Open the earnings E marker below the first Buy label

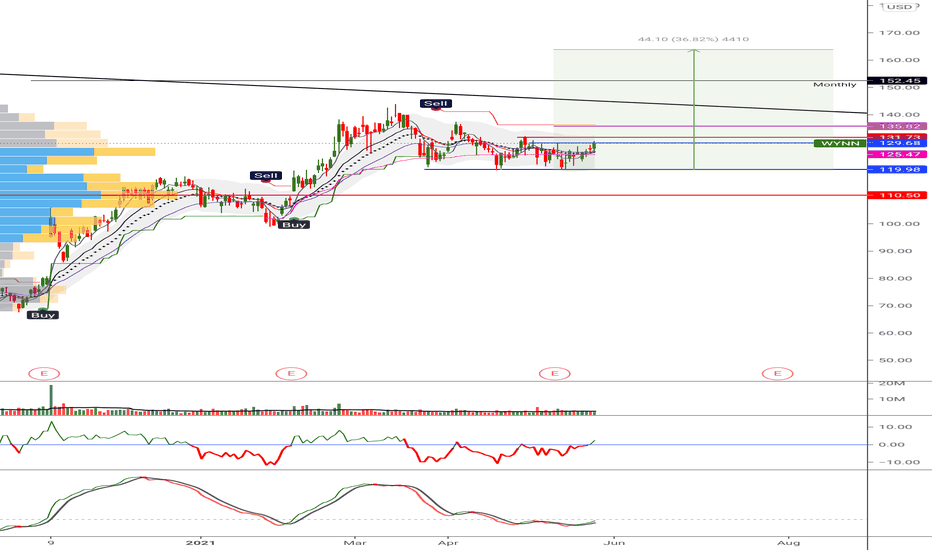[x=45, y=373]
